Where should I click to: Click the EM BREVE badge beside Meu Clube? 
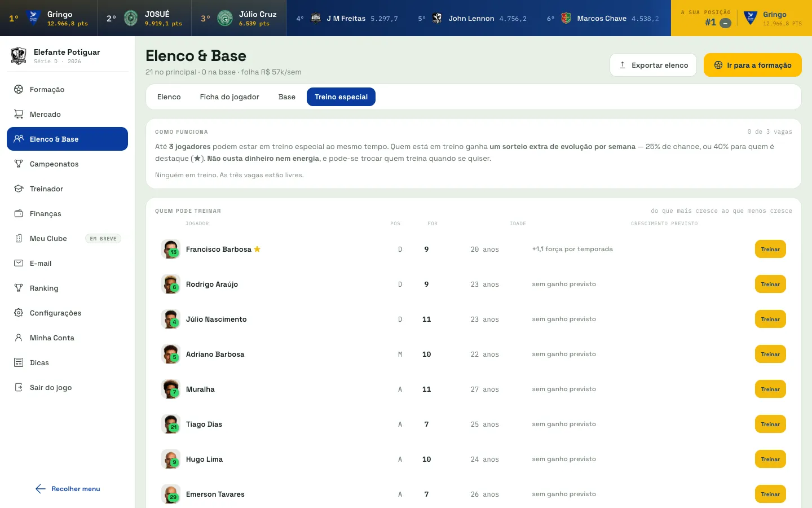coord(103,239)
